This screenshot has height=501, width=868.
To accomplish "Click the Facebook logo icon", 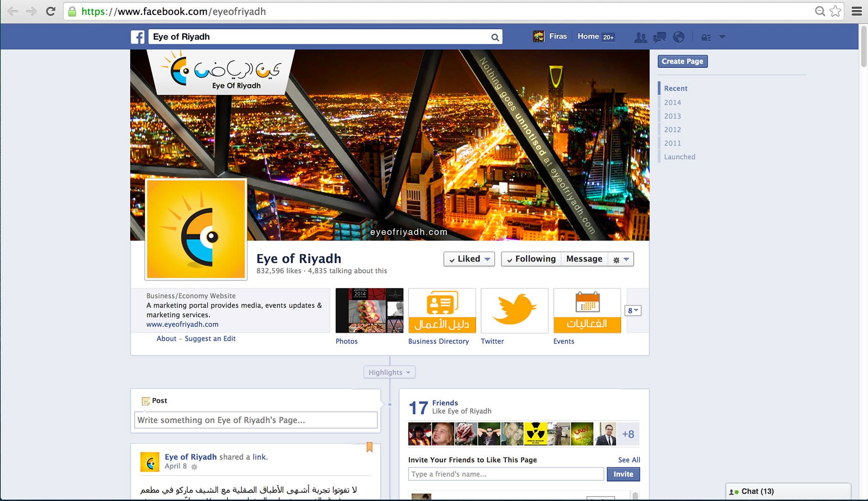I will point(137,37).
